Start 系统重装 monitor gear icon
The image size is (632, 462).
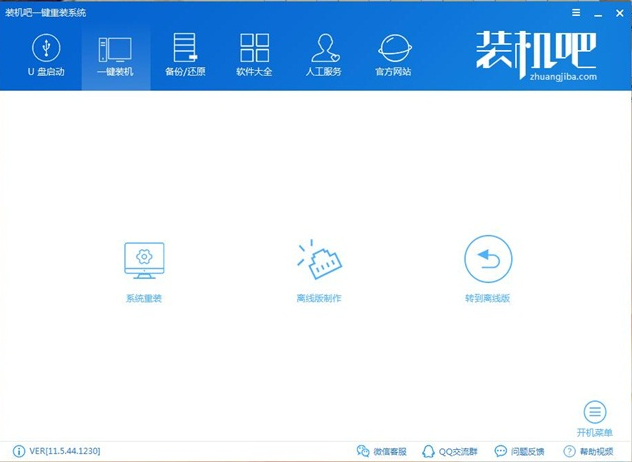point(144,260)
